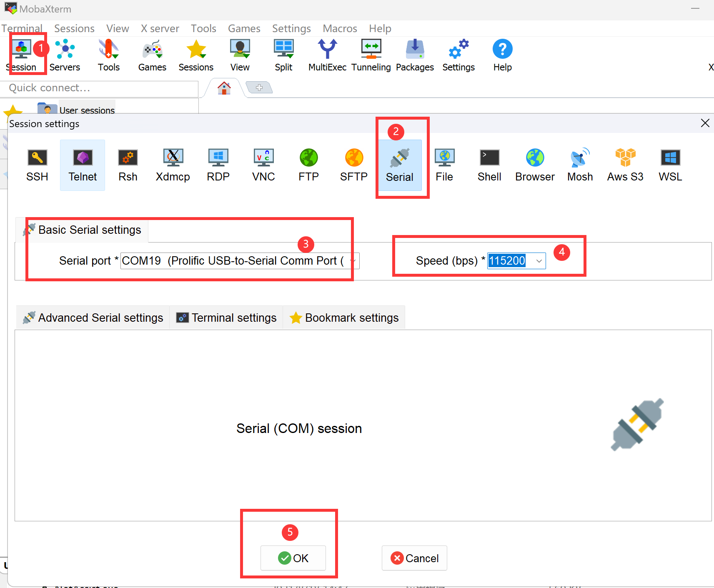Select the RDP session type
The width and height of the screenshot is (714, 588).
pos(218,165)
